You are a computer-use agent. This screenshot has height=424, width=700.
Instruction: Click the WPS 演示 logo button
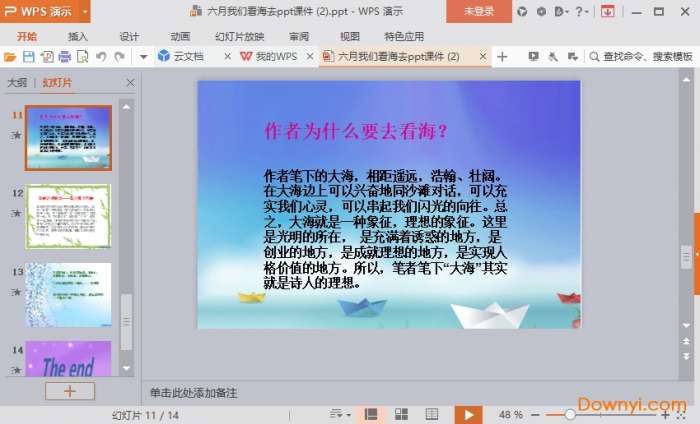click(x=39, y=12)
